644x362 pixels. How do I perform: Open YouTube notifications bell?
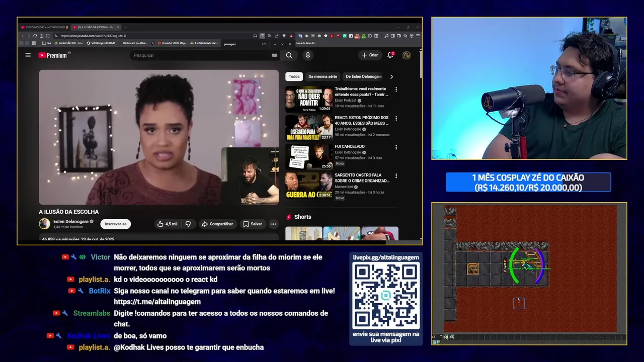(390, 55)
